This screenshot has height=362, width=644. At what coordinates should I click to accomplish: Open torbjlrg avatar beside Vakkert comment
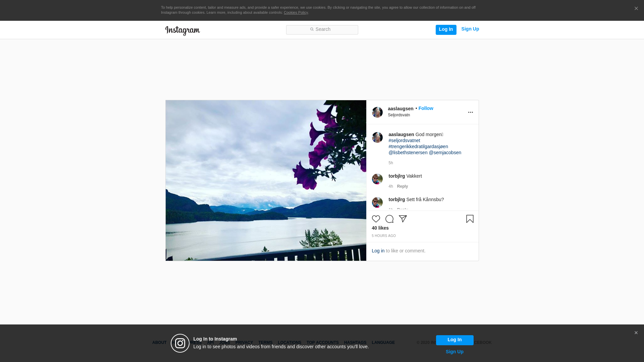pos(377,179)
